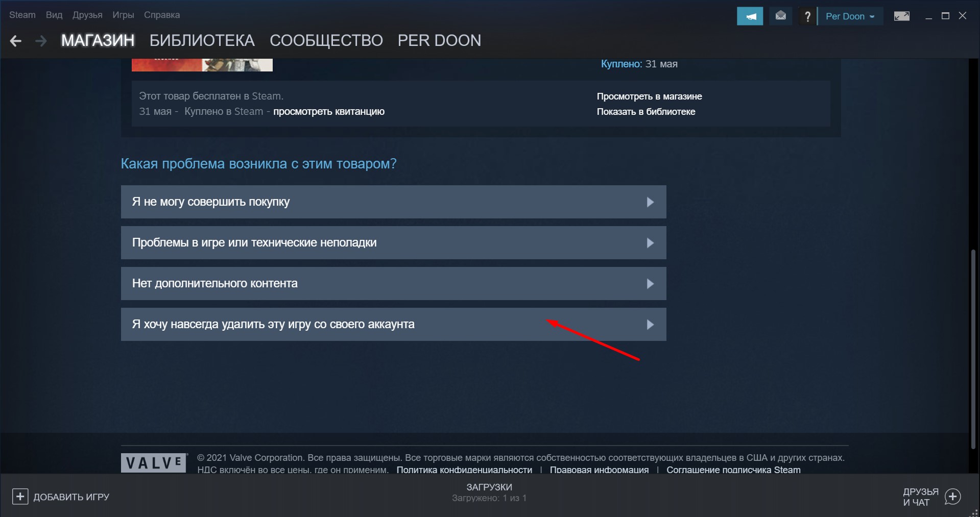Open the Игры menu
This screenshot has width=980, height=517.
[123, 15]
